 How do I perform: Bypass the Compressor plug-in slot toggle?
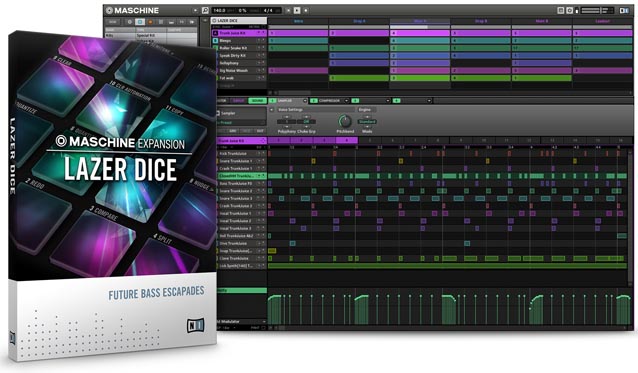click(x=313, y=100)
